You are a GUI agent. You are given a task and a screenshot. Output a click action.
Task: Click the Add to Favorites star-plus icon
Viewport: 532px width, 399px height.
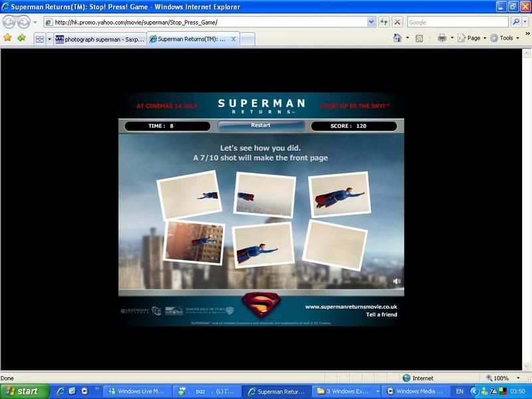(x=22, y=38)
